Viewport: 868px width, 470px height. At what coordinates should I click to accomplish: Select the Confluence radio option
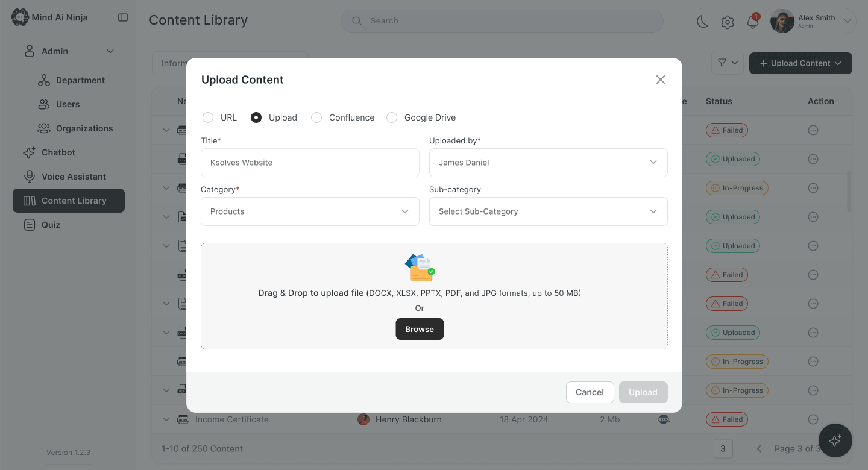point(316,117)
